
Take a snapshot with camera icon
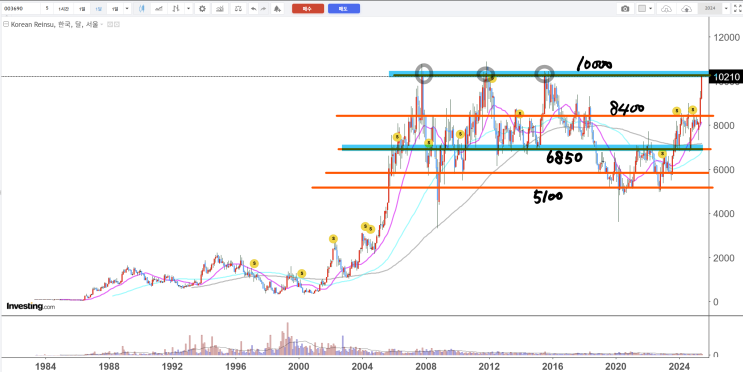[625, 9]
